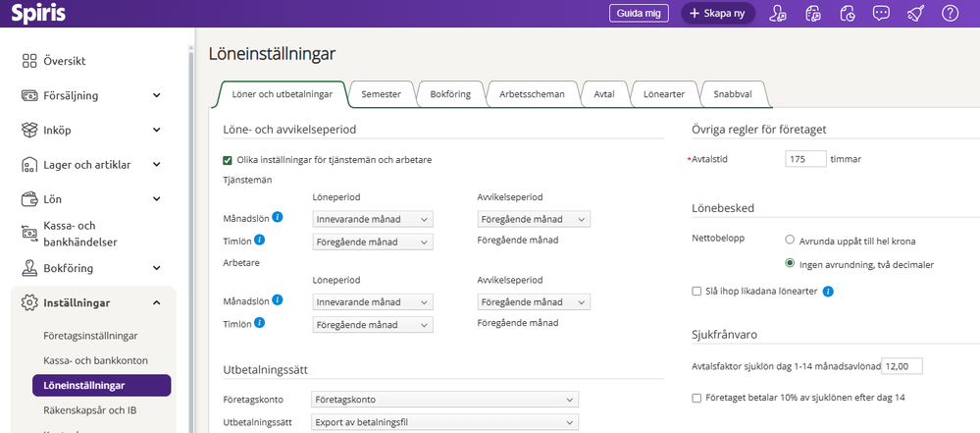This screenshot has height=433, width=980.
Task: Click the Inställningar gear icon
Action: (29, 302)
